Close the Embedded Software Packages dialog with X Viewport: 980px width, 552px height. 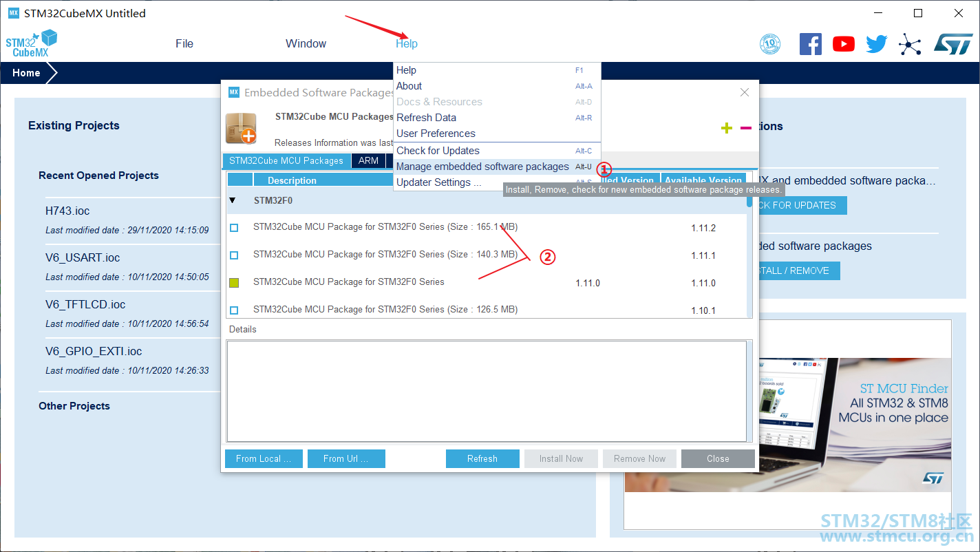[x=744, y=92]
